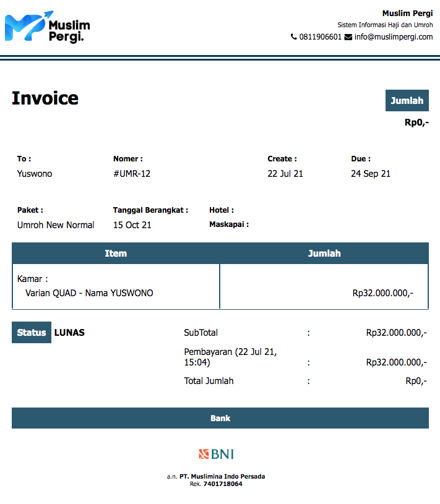Click the Jumlah badge at top right
This screenshot has height=504, width=440.
[x=407, y=101]
